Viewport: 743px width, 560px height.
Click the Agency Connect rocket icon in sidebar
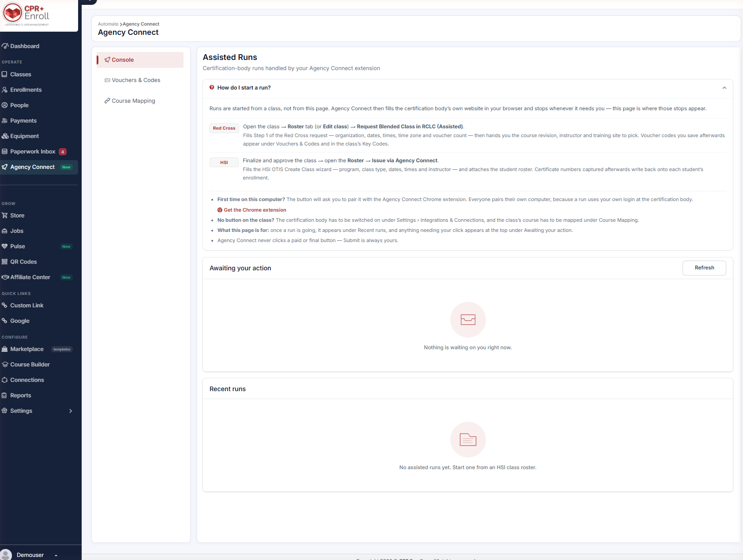coord(5,167)
